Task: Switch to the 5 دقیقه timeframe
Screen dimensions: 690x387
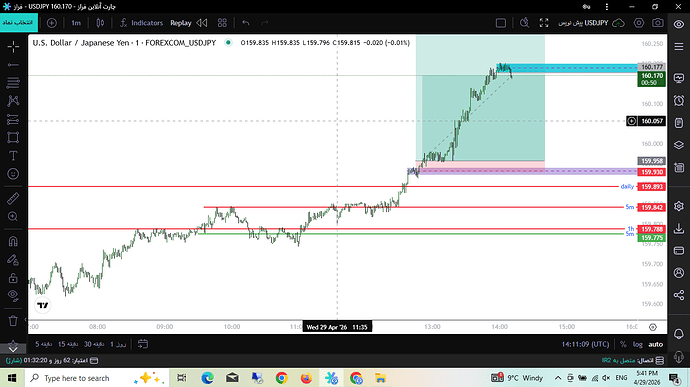Action: (43, 344)
